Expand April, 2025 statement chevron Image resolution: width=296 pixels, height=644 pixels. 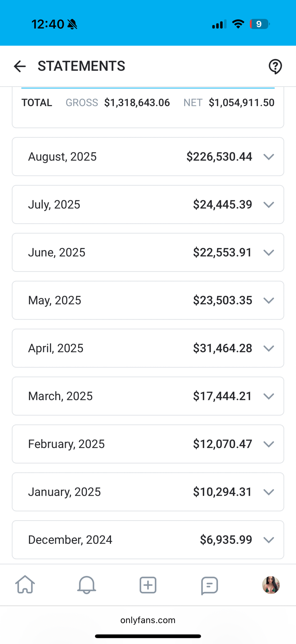point(269,348)
